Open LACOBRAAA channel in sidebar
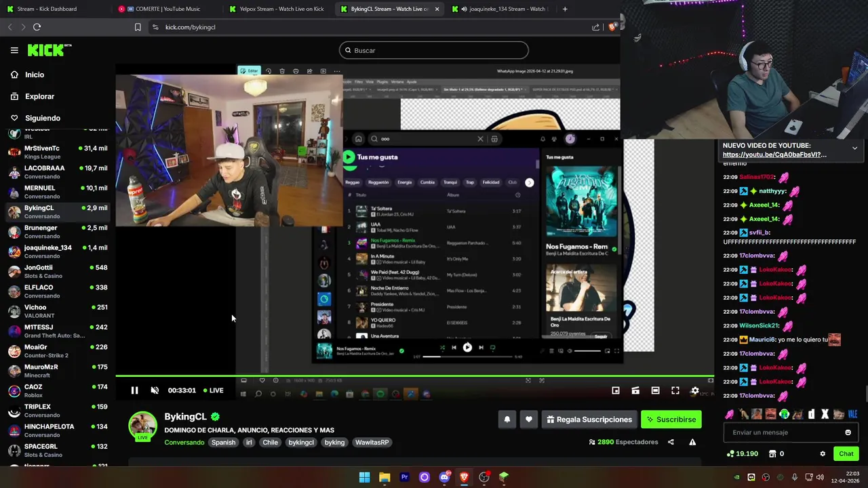This screenshot has height=488, width=868. tap(58, 172)
